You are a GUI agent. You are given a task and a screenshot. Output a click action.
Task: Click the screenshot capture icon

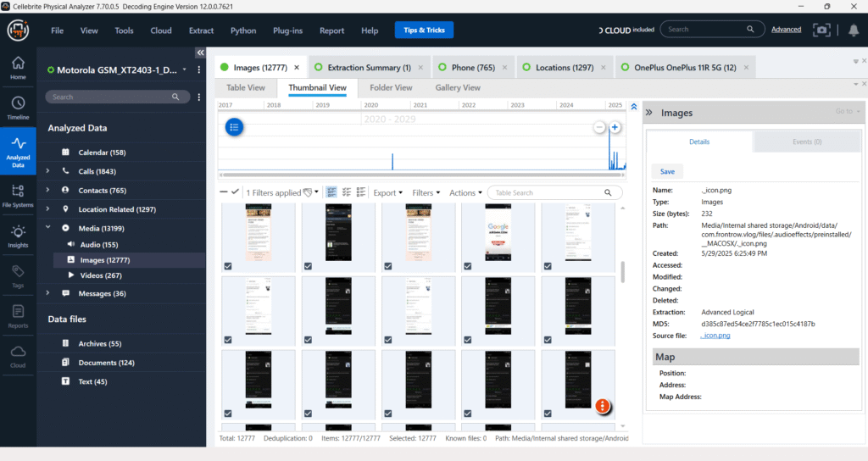(821, 30)
